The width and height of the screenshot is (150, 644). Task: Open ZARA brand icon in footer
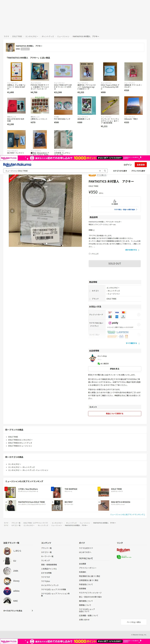7,571
